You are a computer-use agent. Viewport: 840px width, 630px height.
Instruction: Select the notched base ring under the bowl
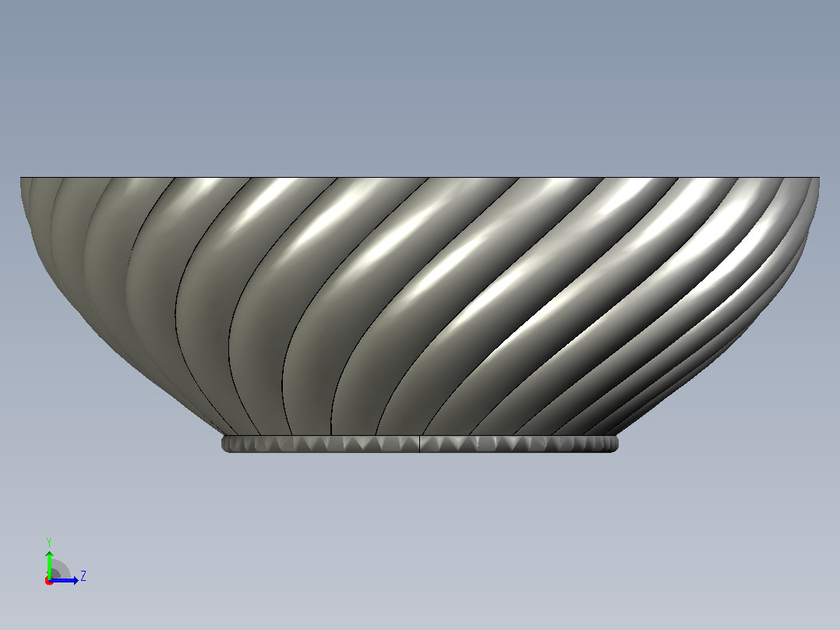(420, 444)
